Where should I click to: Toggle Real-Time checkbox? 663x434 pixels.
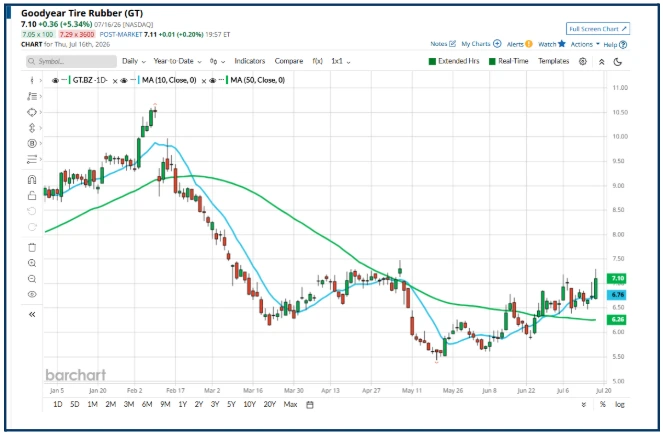click(x=492, y=61)
